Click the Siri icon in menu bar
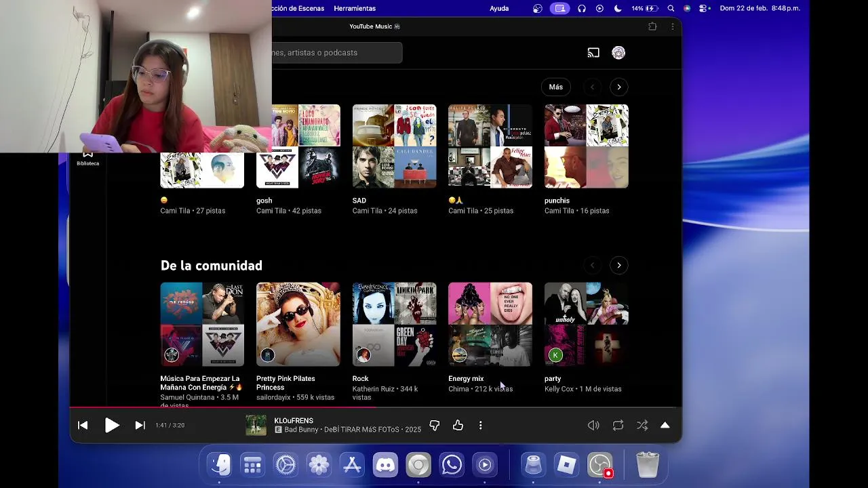Image resolution: width=868 pixels, height=488 pixels. 687,8
